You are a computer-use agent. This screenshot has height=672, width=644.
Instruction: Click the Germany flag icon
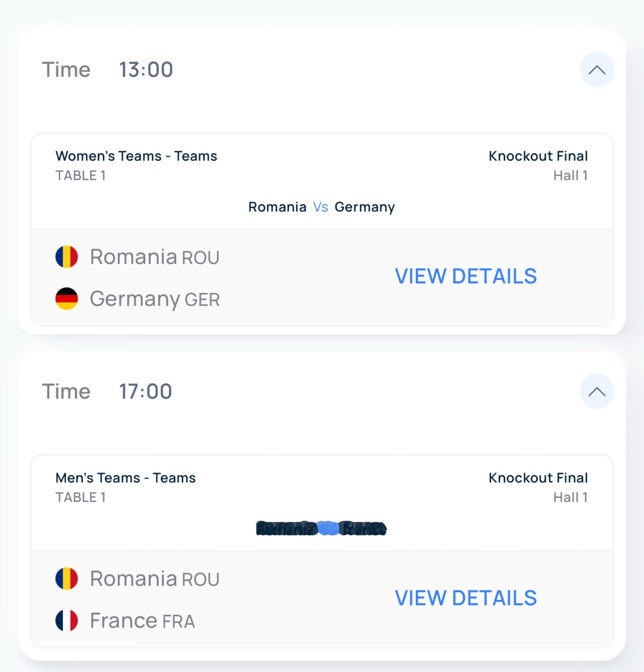[x=67, y=299]
